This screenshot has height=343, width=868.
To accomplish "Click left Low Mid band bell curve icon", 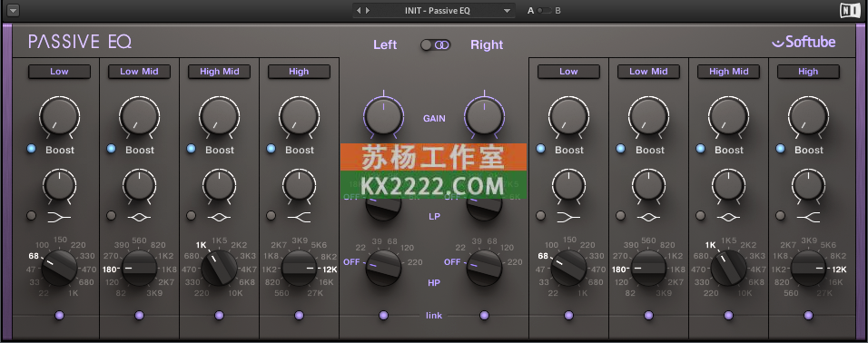I will pos(139,218).
